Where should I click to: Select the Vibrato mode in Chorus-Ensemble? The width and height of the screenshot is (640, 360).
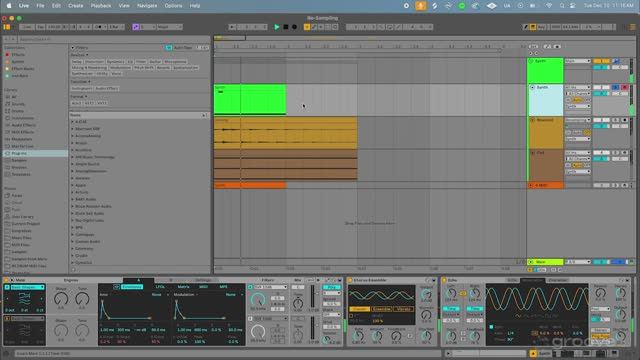(403, 309)
